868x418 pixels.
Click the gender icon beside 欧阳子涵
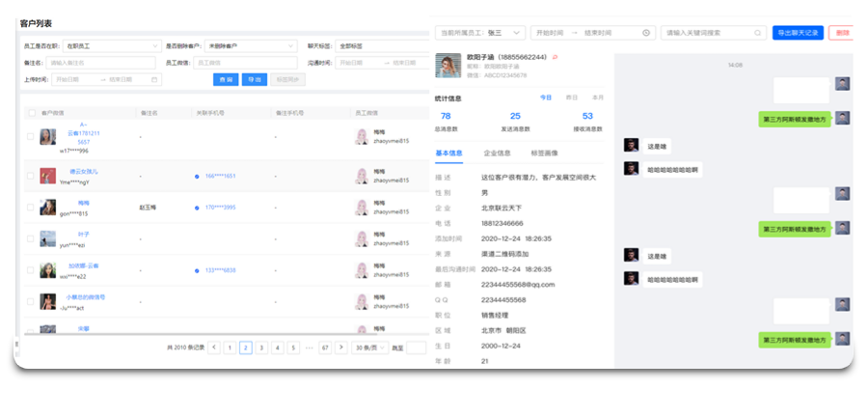[x=556, y=57]
